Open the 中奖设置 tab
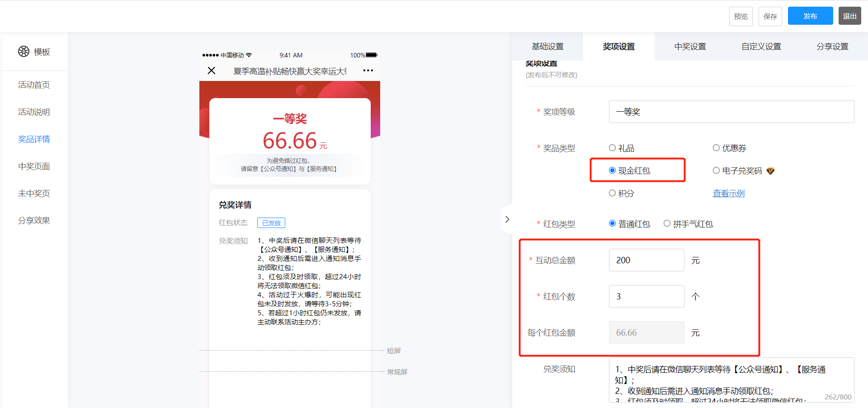The image size is (868, 408). click(x=690, y=47)
